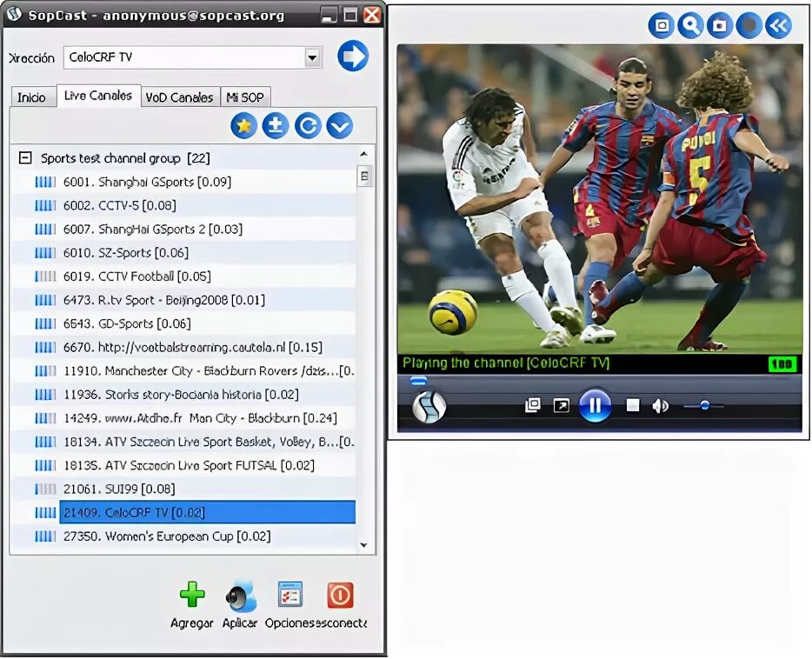Click the fullscreen arrow icon in player
The height and width of the screenshot is (659, 812).
[562, 405]
